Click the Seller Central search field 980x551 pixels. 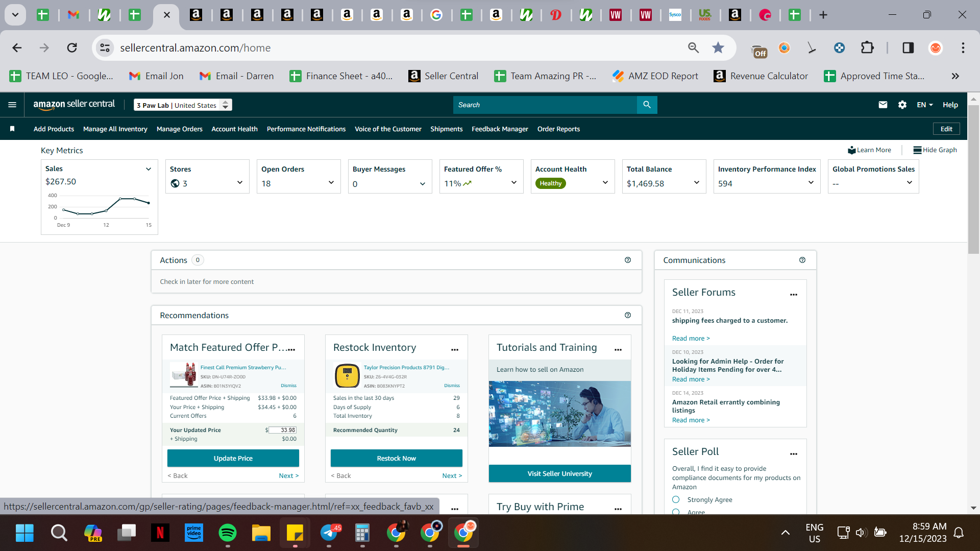pos(545,105)
